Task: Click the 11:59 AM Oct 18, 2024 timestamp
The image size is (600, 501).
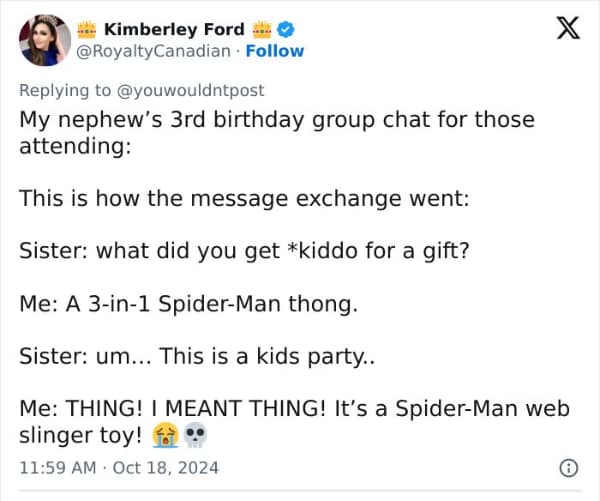Action: [119, 467]
